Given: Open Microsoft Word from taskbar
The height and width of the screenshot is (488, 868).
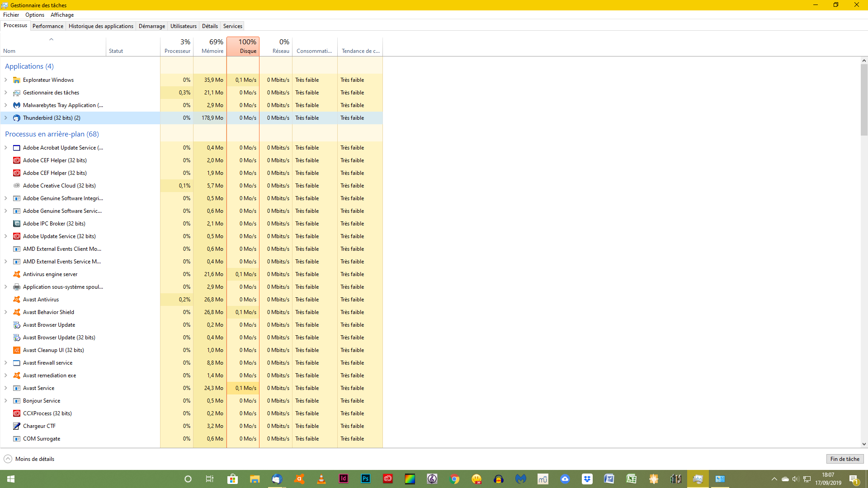Looking at the screenshot, I should pyautogui.click(x=609, y=479).
